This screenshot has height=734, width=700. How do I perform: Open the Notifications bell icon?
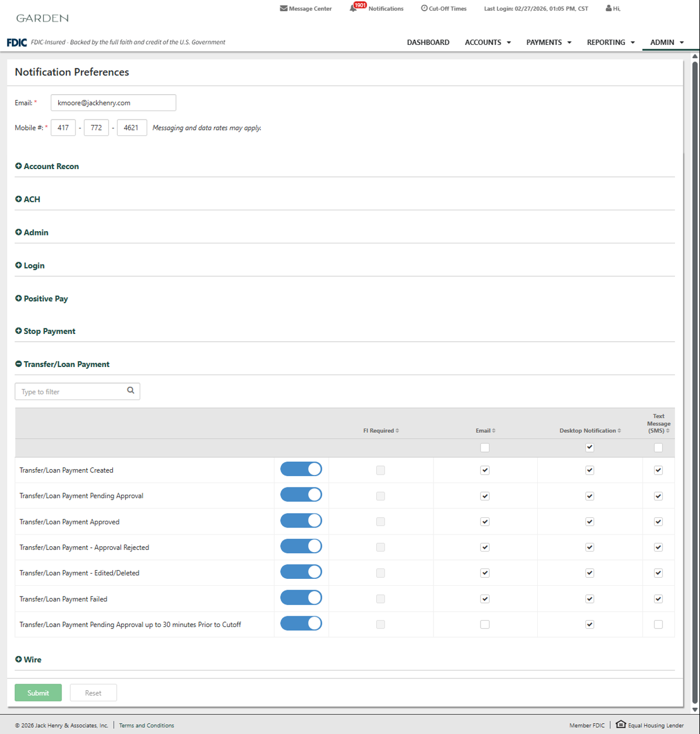353,9
